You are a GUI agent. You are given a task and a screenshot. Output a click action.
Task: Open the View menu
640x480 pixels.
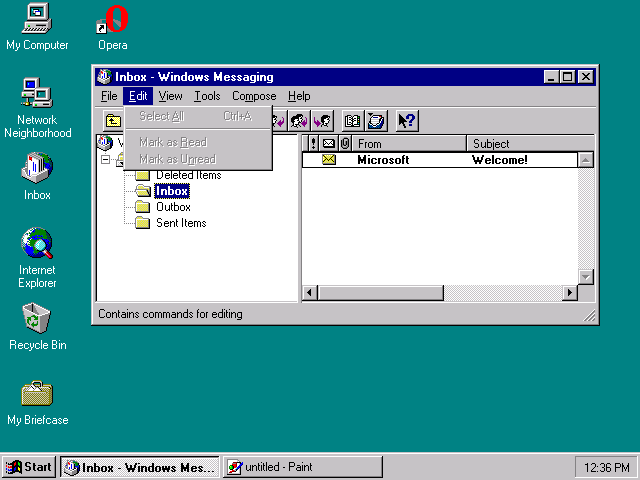(170, 96)
